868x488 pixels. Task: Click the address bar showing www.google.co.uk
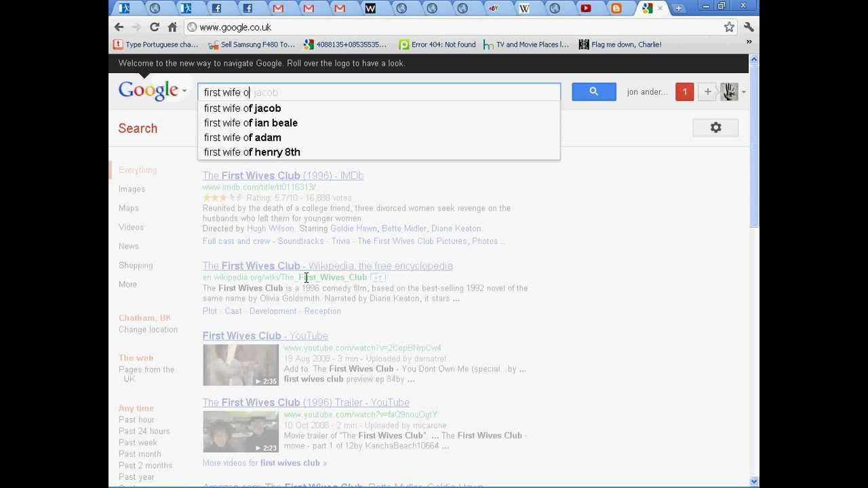pos(454,27)
